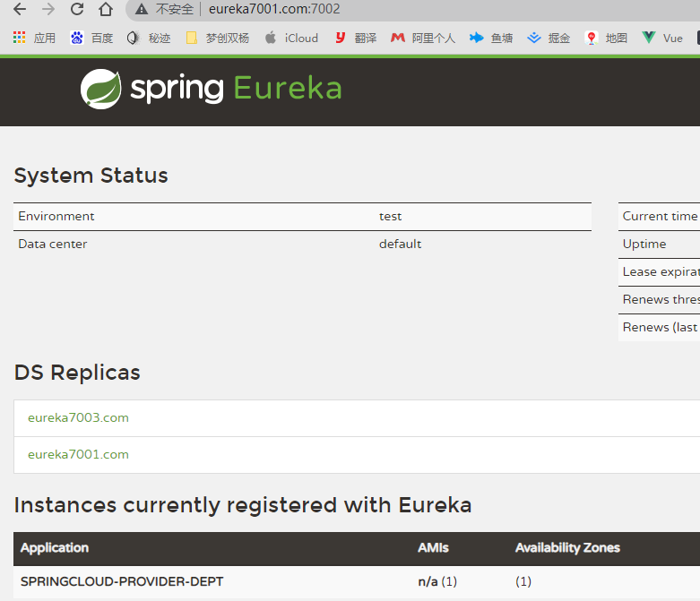Viewport: 700px width, 601px height.
Task: Click the not-secure warning triangle icon
Action: click(141, 9)
